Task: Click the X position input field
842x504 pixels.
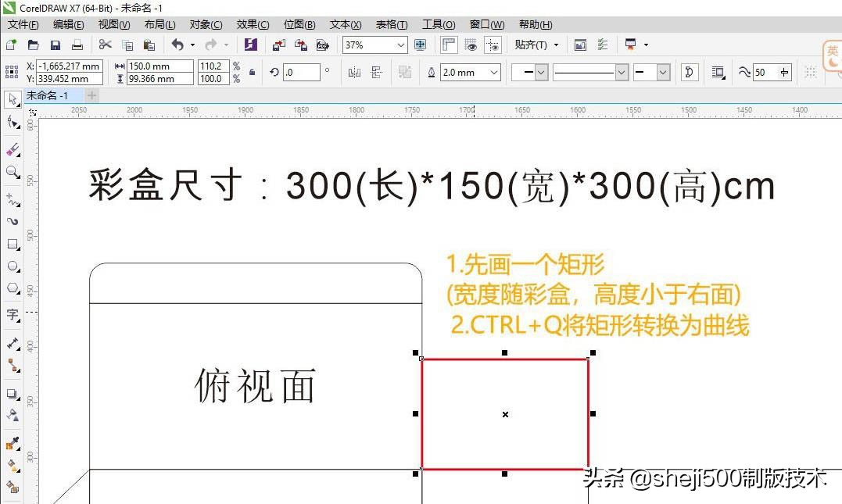Action: [70, 66]
